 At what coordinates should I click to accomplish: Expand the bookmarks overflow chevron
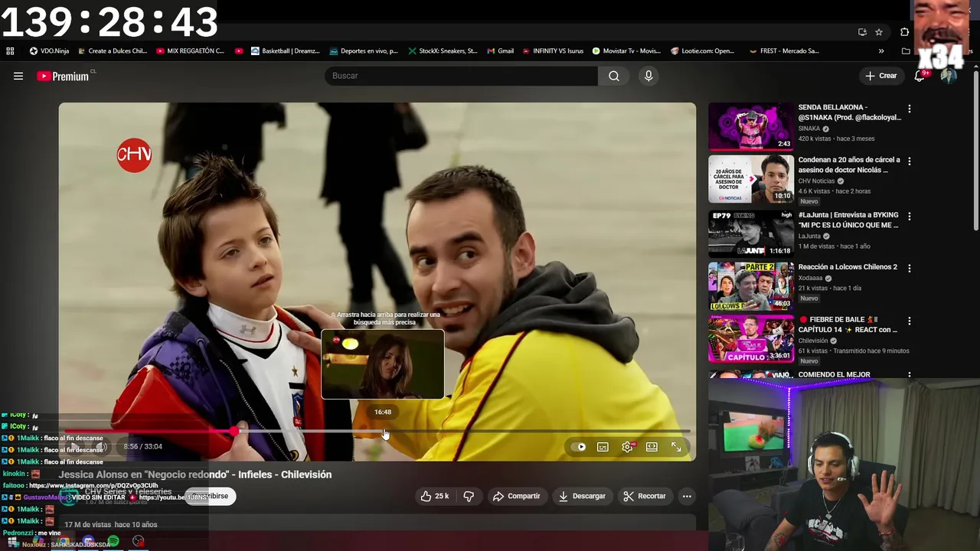point(881,51)
